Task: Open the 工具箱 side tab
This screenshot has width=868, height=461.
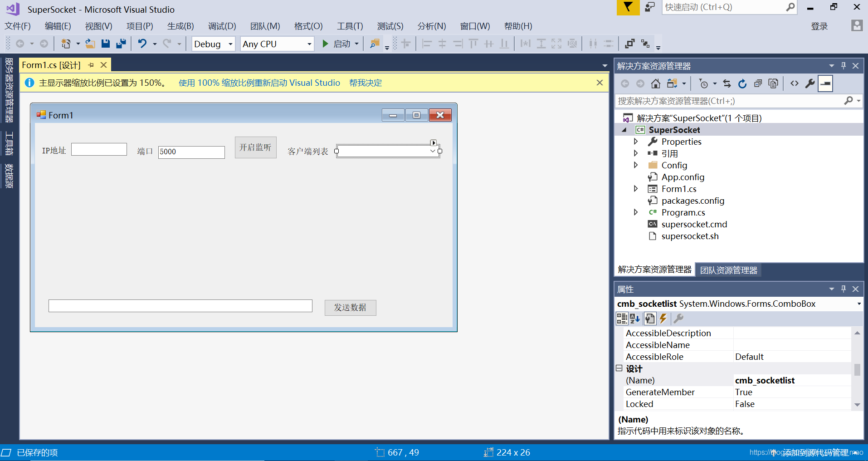Action: click(9, 143)
